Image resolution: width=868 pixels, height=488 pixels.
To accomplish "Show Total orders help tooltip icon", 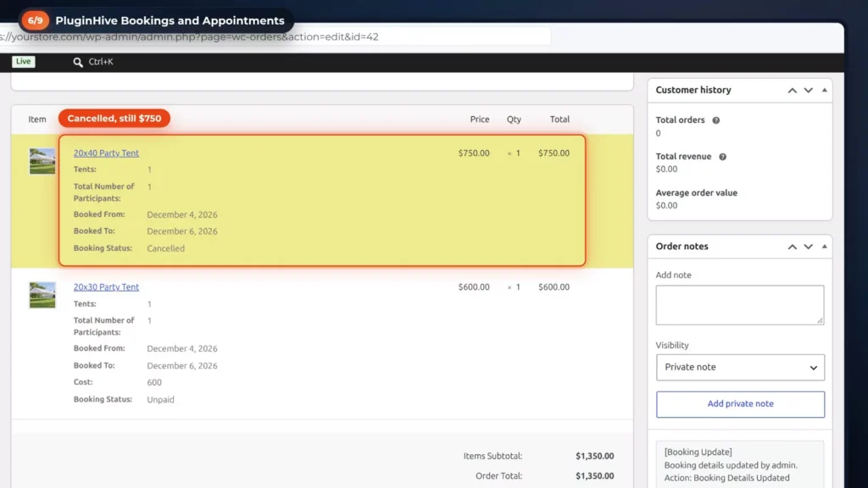I will tap(715, 120).
